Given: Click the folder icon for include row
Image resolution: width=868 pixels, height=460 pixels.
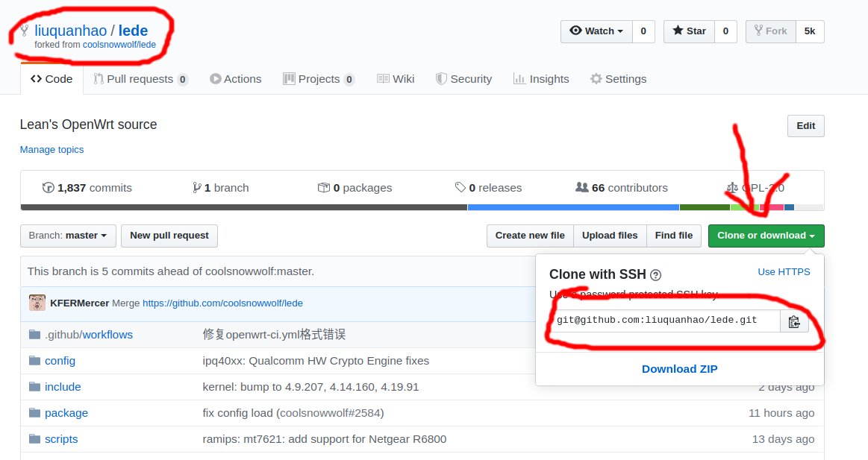Looking at the screenshot, I should click(x=35, y=386).
